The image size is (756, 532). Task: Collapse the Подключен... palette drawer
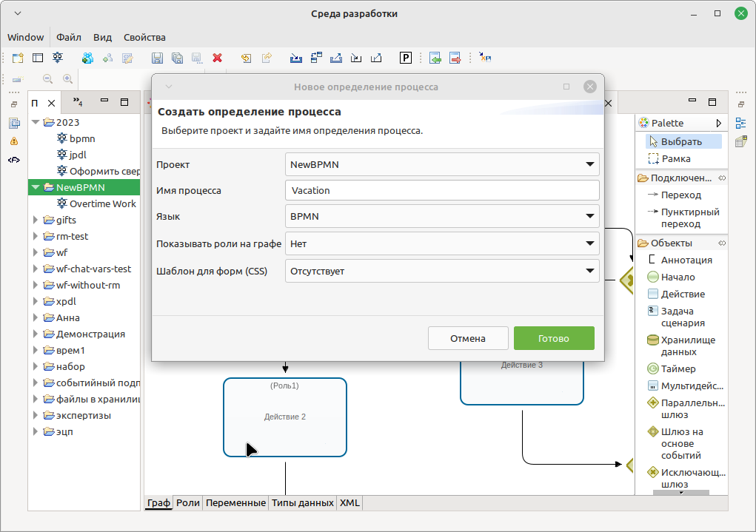tap(682, 178)
